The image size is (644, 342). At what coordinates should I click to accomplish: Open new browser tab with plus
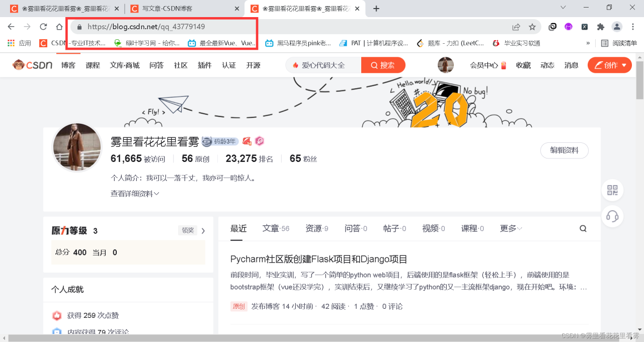[x=376, y=9]
